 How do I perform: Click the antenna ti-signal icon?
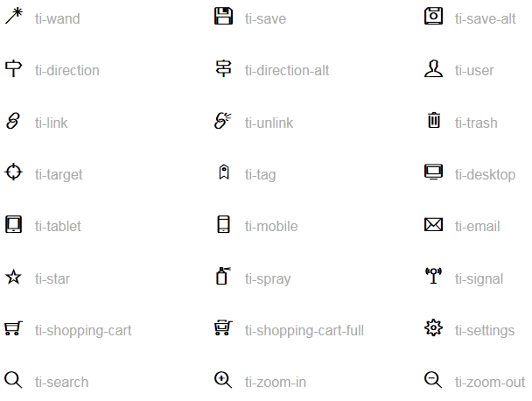433,276
